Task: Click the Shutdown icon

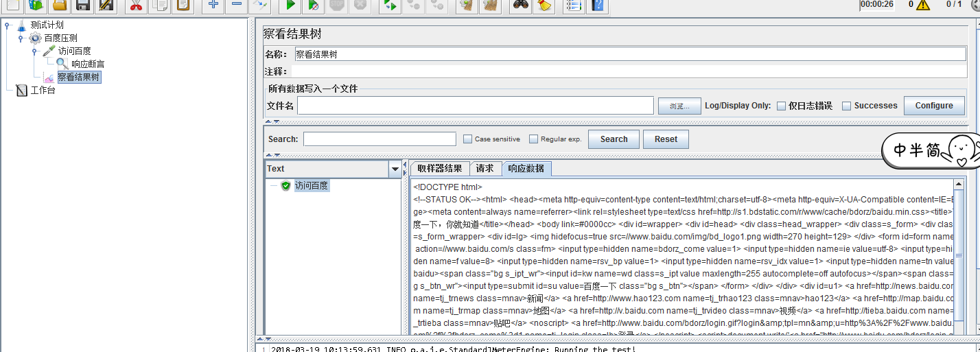Action: tap(360, 5)
